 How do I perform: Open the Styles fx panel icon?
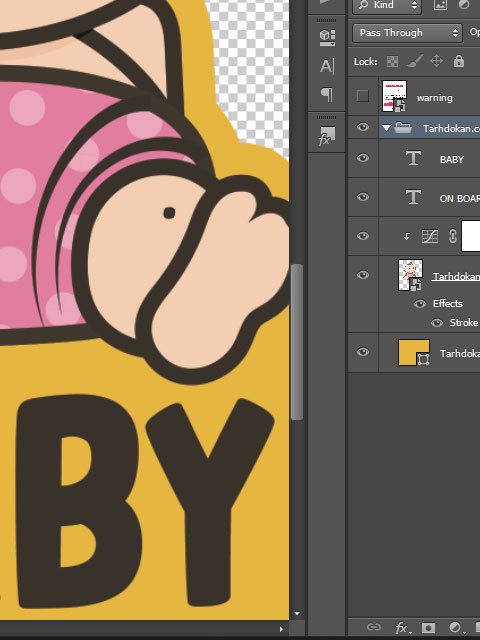(327, 136)
